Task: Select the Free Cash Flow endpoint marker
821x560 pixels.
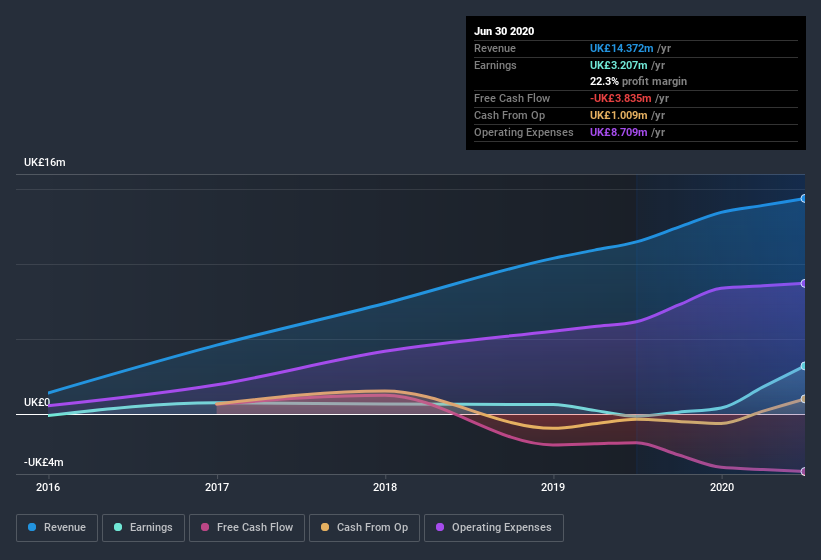Action: (803, 472)
